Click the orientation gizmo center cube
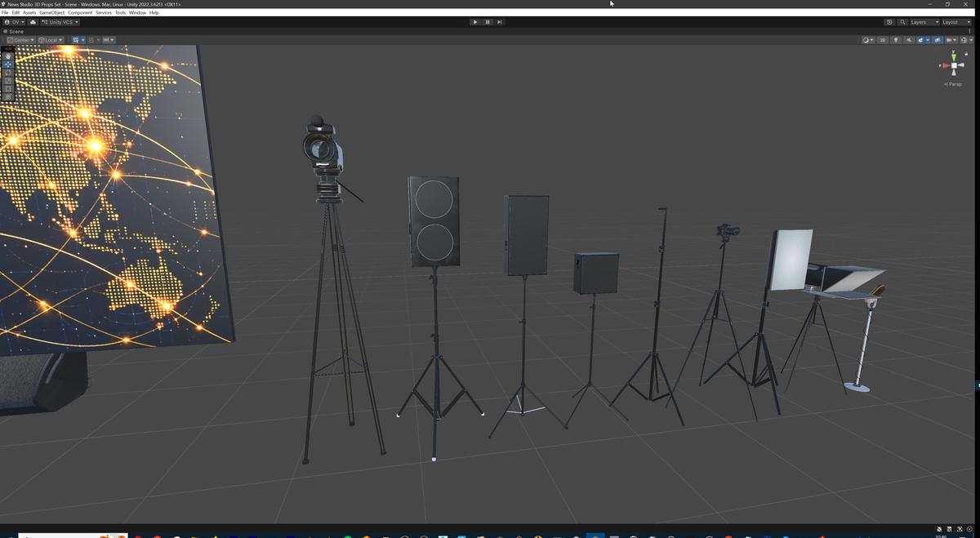Viewport: 980px width, 538px height. click(954, 65)
